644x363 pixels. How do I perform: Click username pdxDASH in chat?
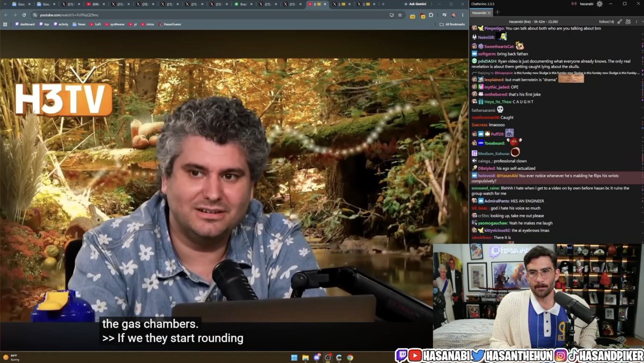point(487,61)
